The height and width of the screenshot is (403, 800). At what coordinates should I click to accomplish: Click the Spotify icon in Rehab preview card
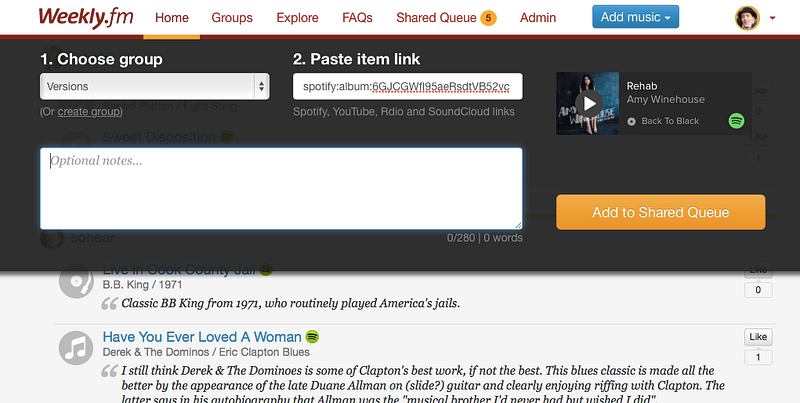[736, 121]
